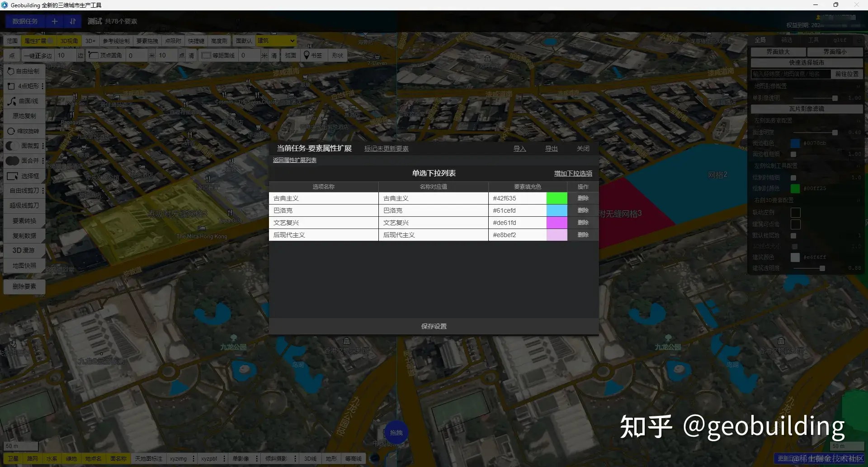Activate the 选择框 selection box tool
This screenshot has width=868, height=467.
click(24, 176)
